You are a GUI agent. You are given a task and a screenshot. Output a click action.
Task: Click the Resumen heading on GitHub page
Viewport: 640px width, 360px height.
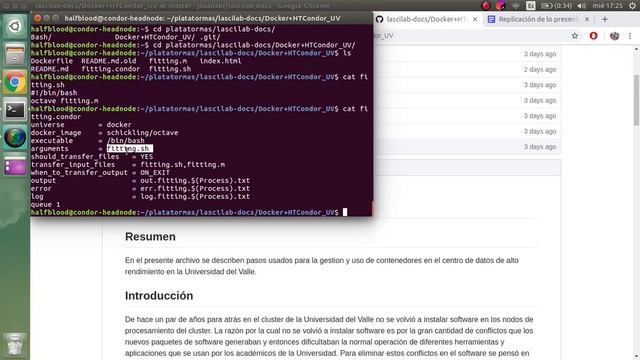coord(150,237)
